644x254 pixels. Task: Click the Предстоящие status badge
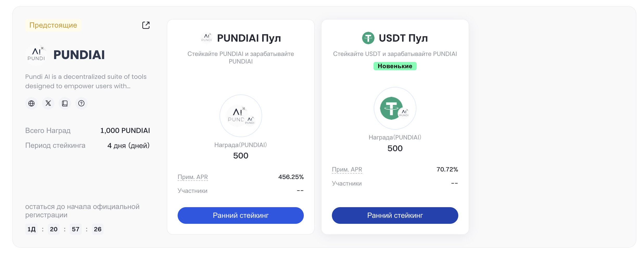53,25
